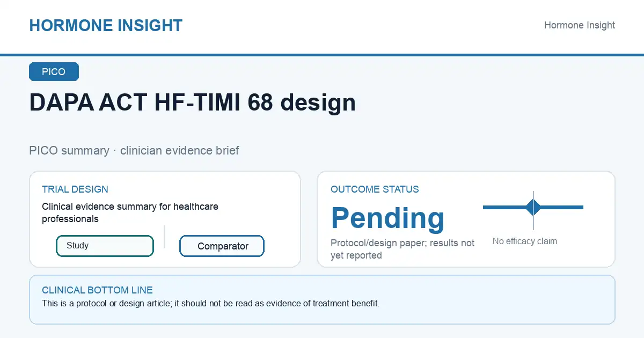644x338 pixels.
Task: Select the Comparator pill
Action: point(222,246)
